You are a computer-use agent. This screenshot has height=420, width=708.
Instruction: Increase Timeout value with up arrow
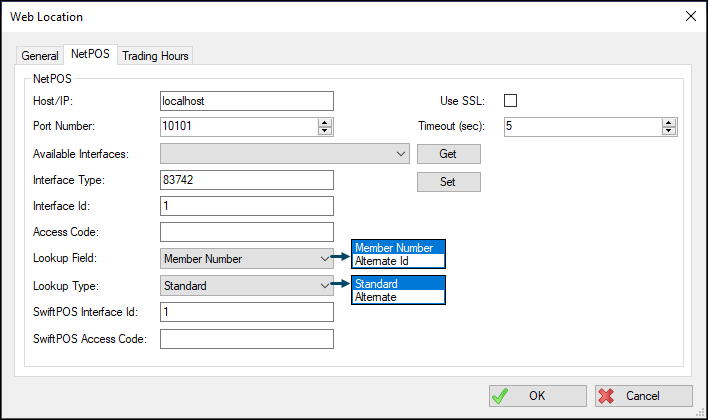669,123
